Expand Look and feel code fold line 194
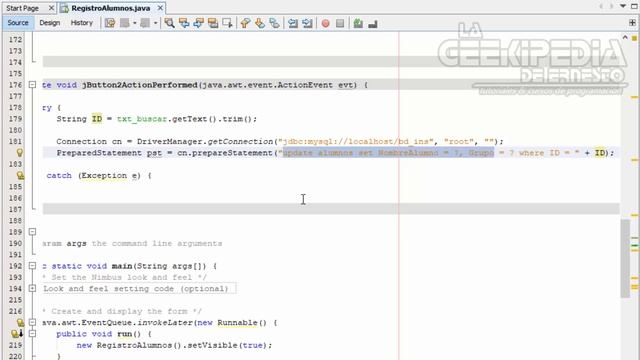640x360 pixels. pos(32,289)
